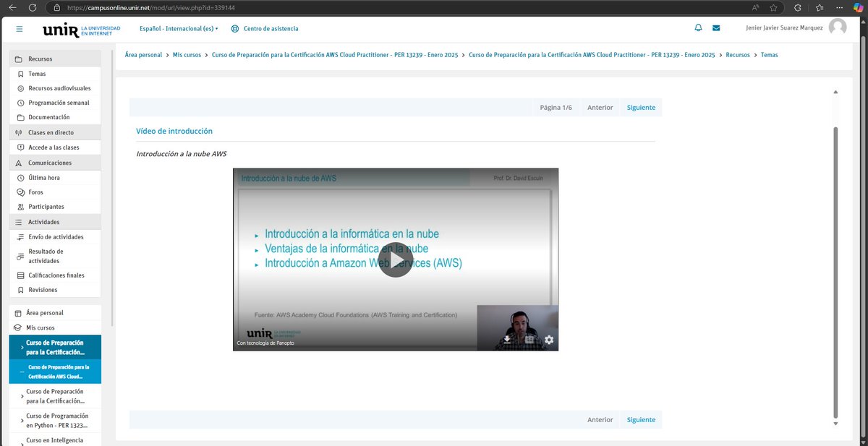Click the UNIR logo
Screen dimensions: 868x446
pyautogui.click(x=82, y=29)
